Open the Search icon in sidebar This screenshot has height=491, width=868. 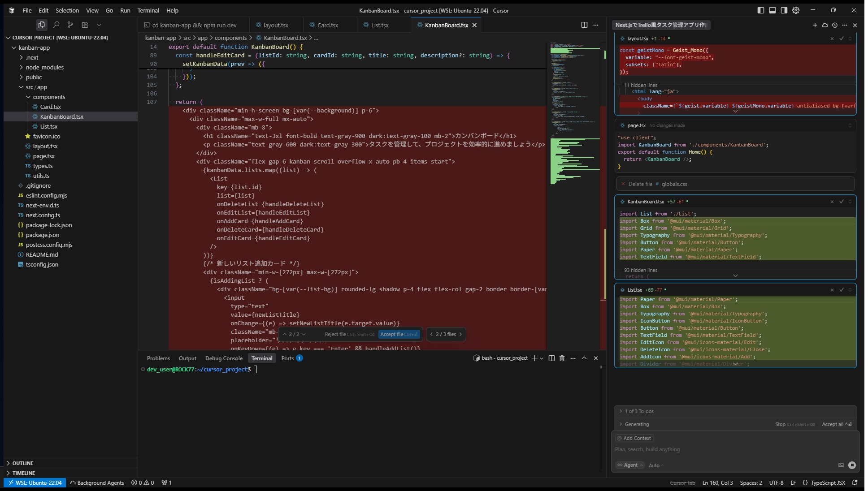point(56,25)
